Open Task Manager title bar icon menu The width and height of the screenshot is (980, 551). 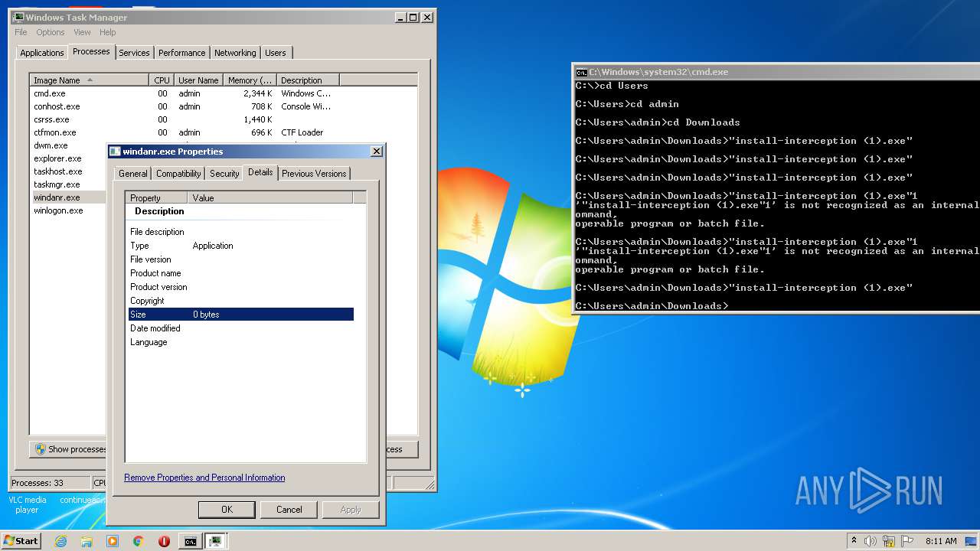point(18,17)
